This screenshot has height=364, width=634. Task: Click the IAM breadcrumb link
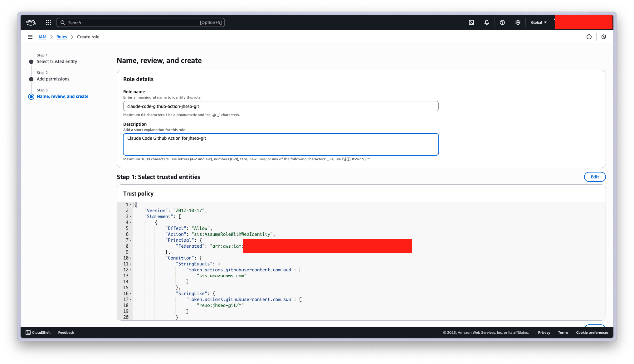click(42, 37)
